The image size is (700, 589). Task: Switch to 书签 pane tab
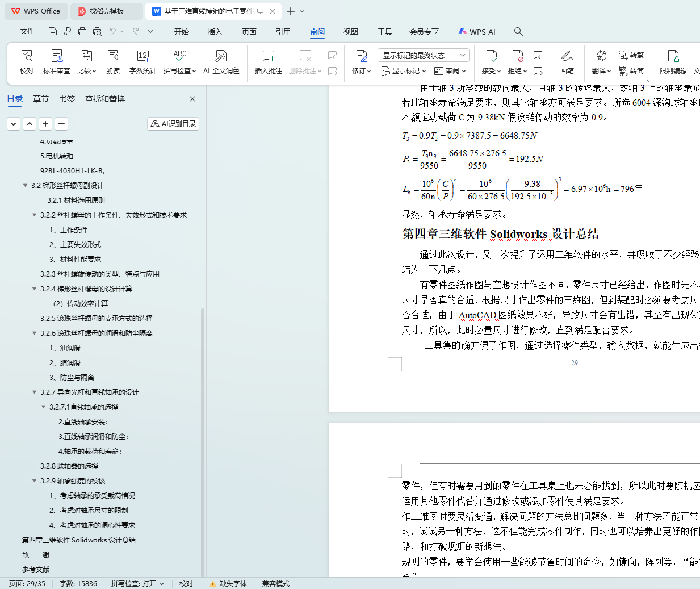pyautogui.click(x=67, y=99)
